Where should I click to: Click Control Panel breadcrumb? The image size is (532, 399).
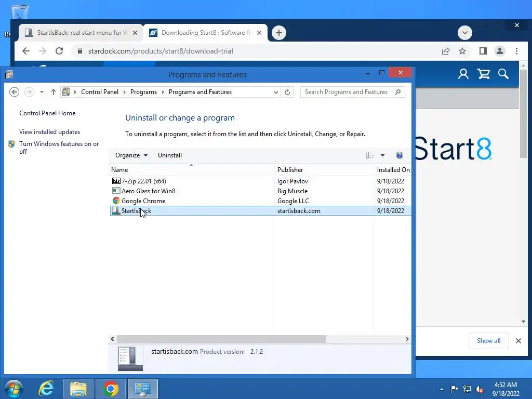[100, 92]
